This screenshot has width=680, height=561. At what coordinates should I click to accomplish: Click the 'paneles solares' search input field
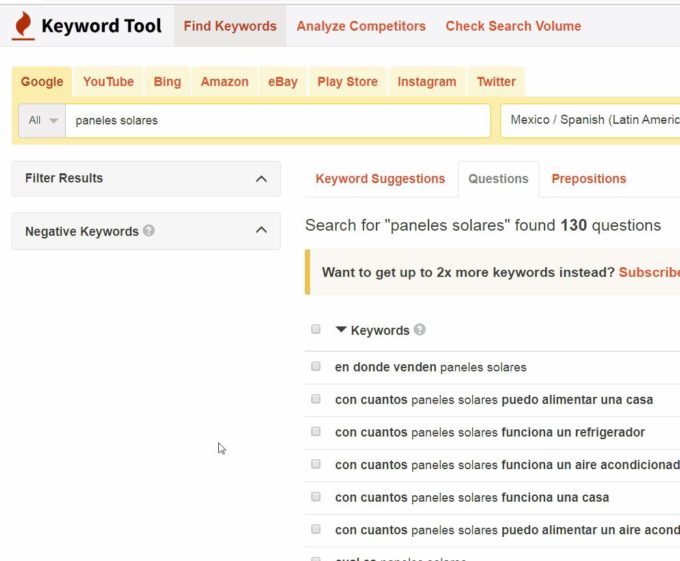pyautogui.click(x=278, y=121)
